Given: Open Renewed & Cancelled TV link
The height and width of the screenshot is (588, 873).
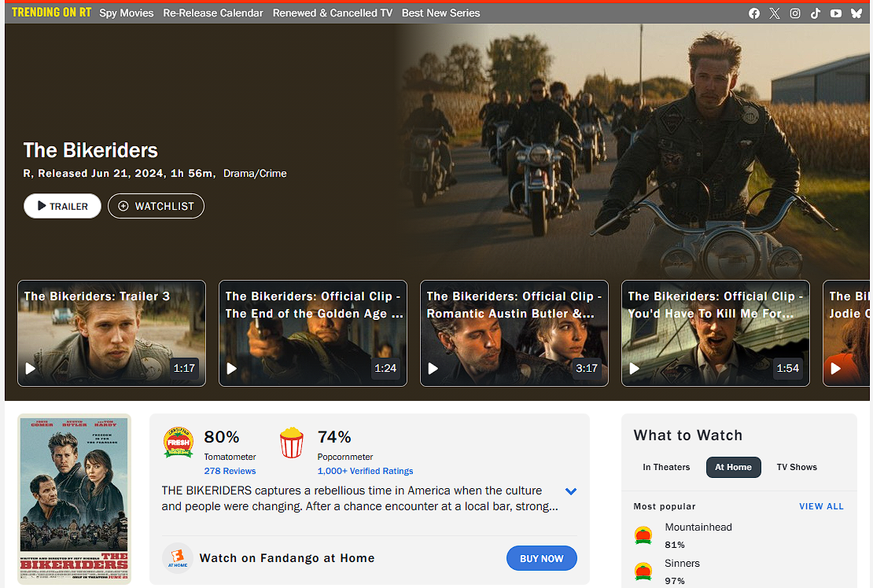Looking at the screenshot, I should click(x=333, y=13).
